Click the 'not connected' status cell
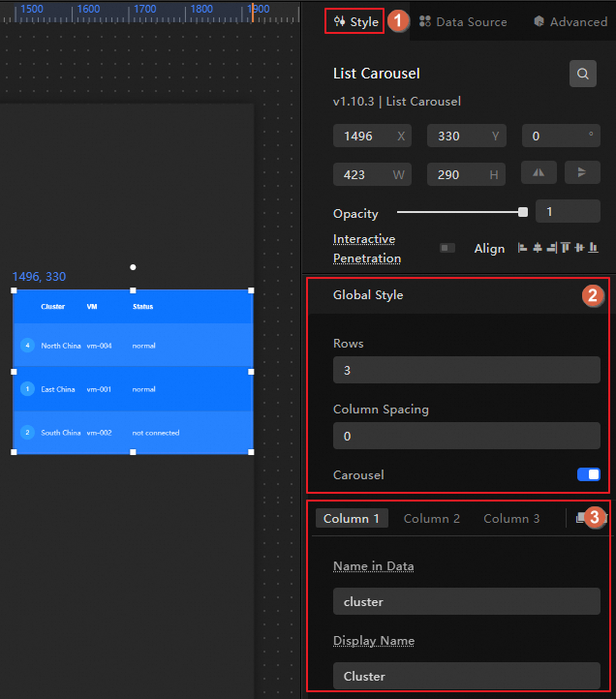The image size is (616, 699). click(x=156, y=433)
